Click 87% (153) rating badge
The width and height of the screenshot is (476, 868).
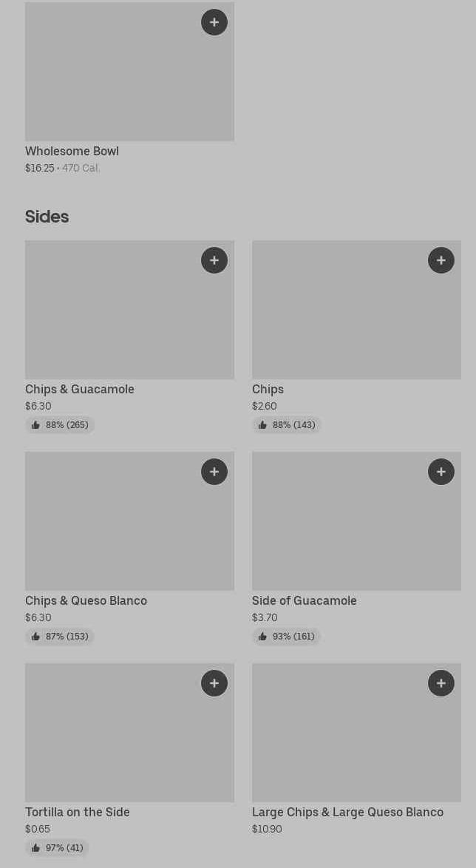coord(60,637)
